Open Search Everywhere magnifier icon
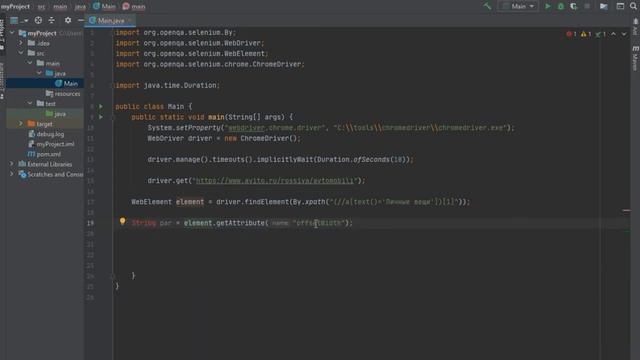This screenshot has height=360, width=640. click(633, 6)
